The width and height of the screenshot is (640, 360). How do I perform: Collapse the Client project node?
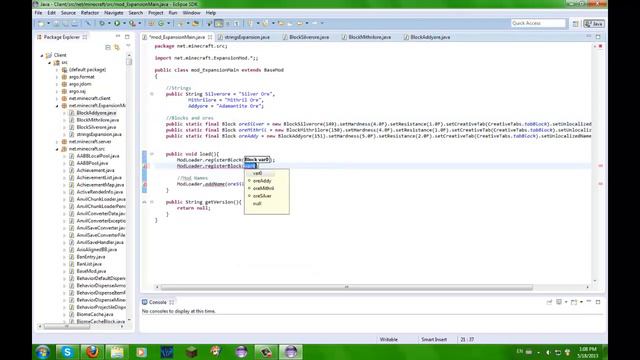(42, 55)
